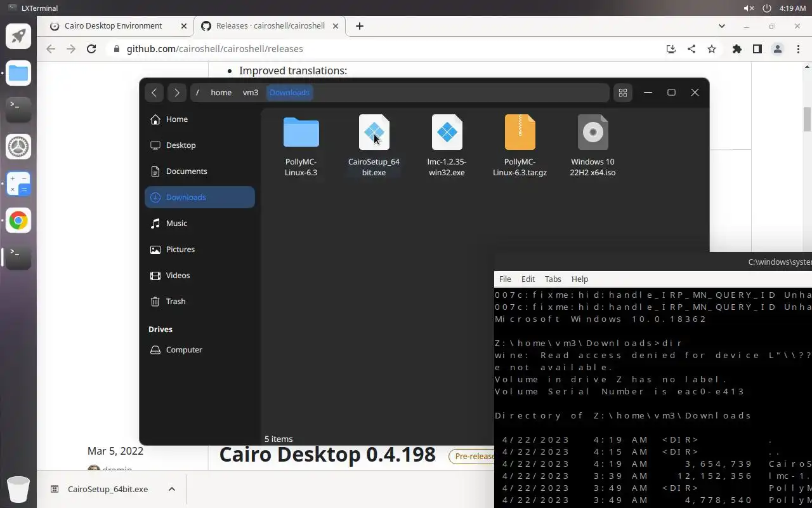This screenshot has height=508, width=812.
Task: Go to Music in file manager sidebar
Action: pos(200,224)
